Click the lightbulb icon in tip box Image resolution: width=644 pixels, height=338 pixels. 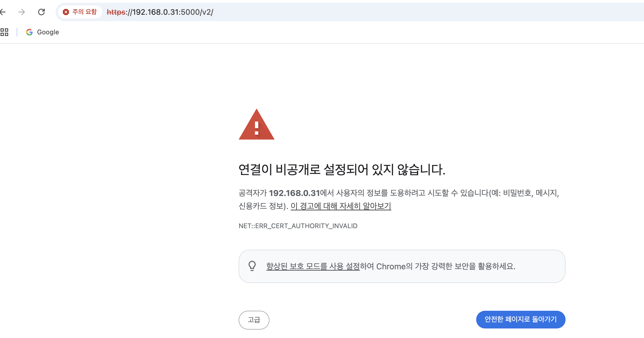[252, 266]
